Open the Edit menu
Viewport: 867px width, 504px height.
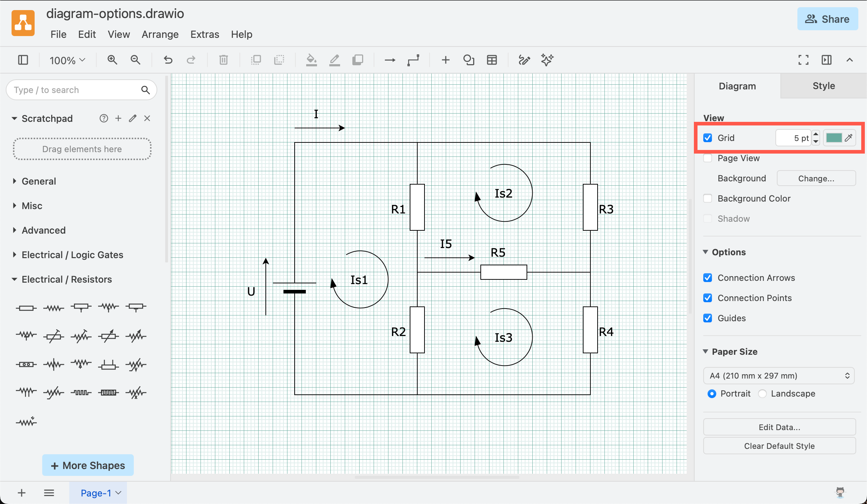87,34
